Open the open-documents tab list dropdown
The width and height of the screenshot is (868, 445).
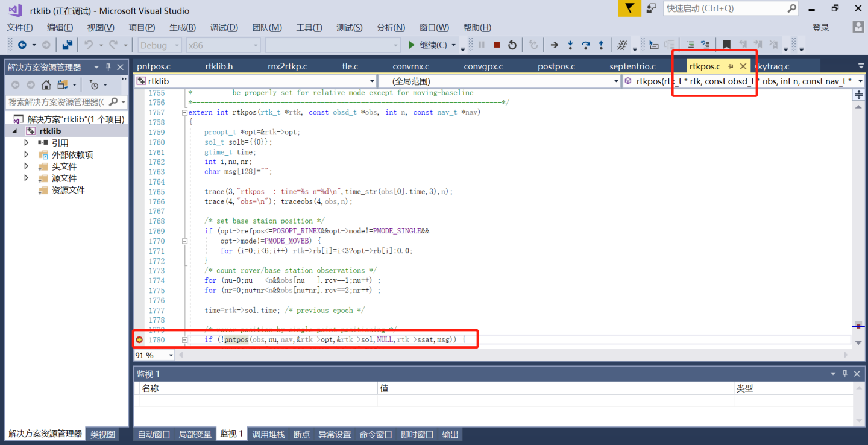click(861, 66)
